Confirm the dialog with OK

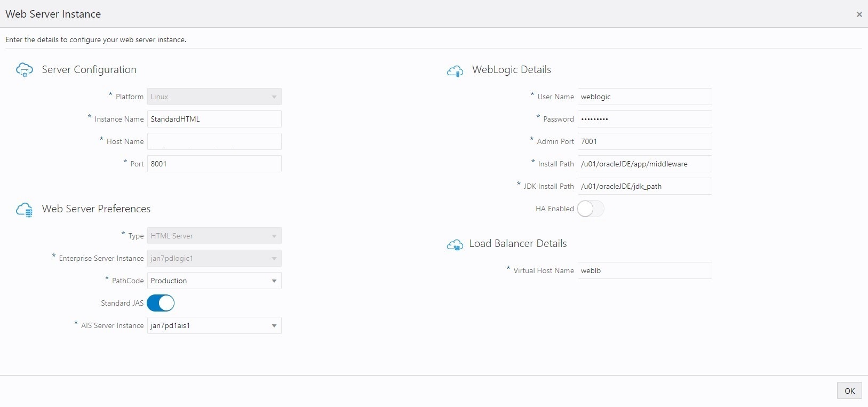(849, 391)
